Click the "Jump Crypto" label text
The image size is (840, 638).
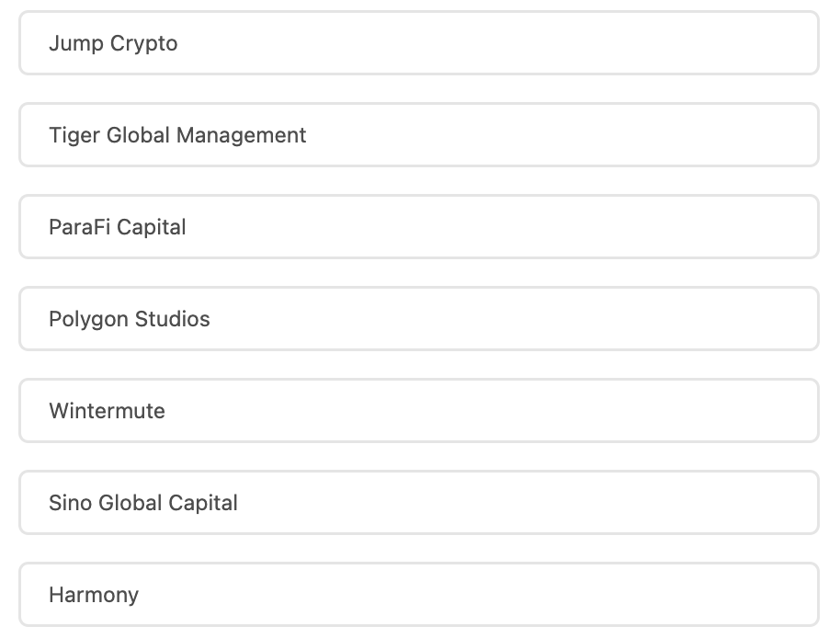pos(113,43)
